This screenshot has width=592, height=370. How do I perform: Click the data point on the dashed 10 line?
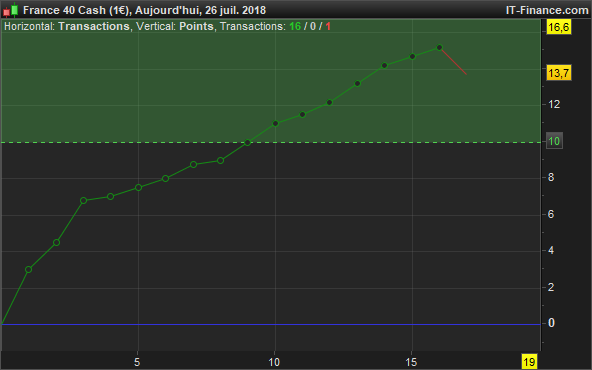(247, 143)
